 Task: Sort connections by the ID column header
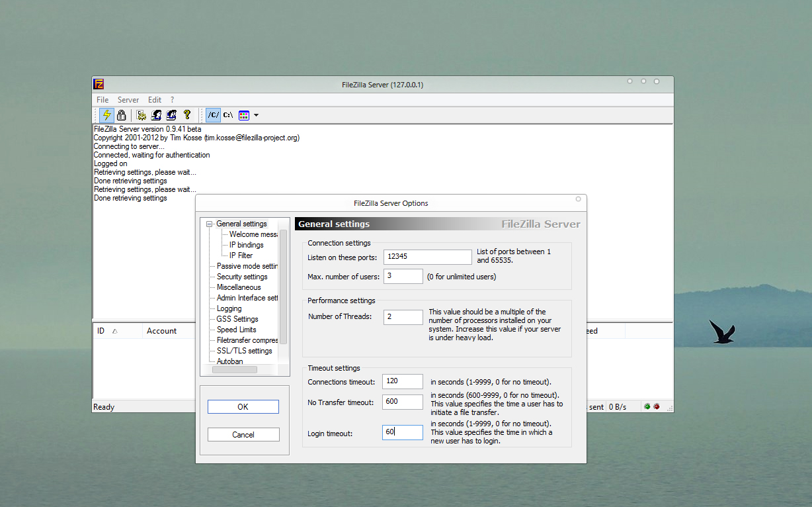point(118,331)
